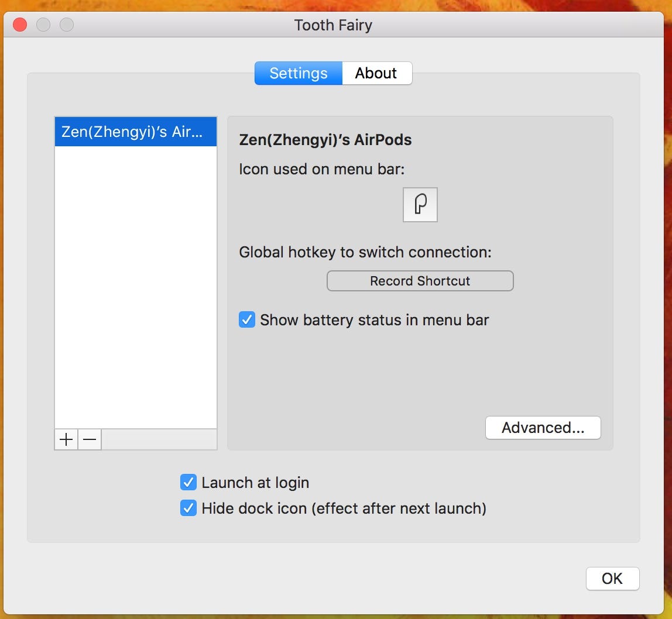Click the Zen(Zhengyi)'s AirPods heading
The height and width of the screenshot is (619, 672).
[325, 140]
